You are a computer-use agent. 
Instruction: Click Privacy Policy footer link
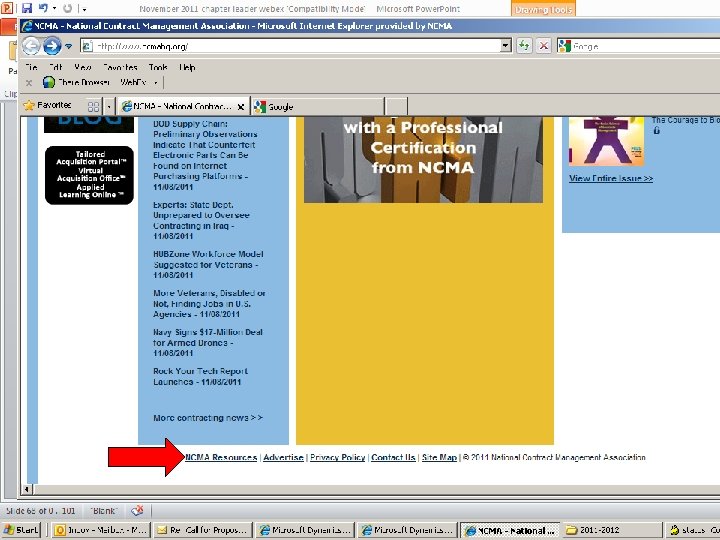[x=338, y=457]
